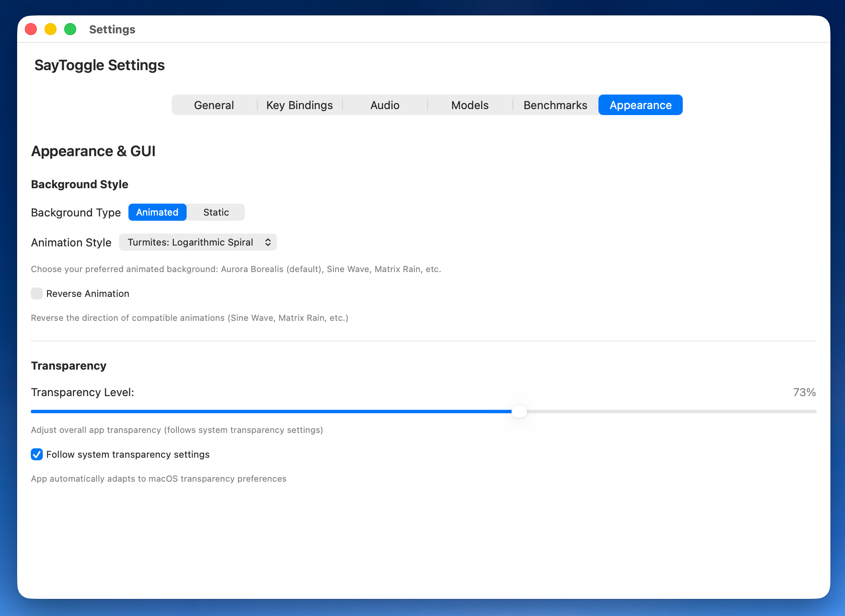This screenshot has width=845, height=616.
Task: Select the Audio tab
Action: coord(384,105)
